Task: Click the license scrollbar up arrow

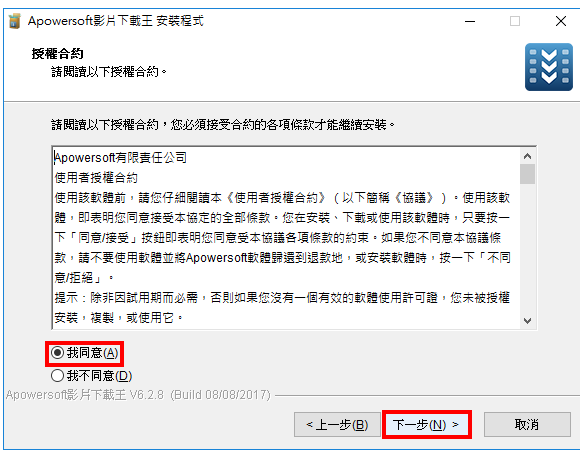Action: click(527, 156)
